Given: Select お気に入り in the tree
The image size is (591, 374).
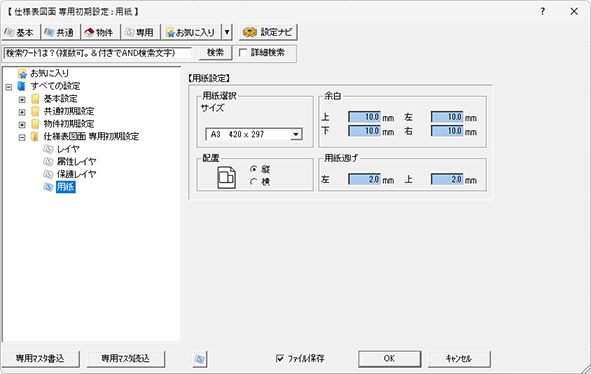Looking at the screenshot, I should (49, 73).
